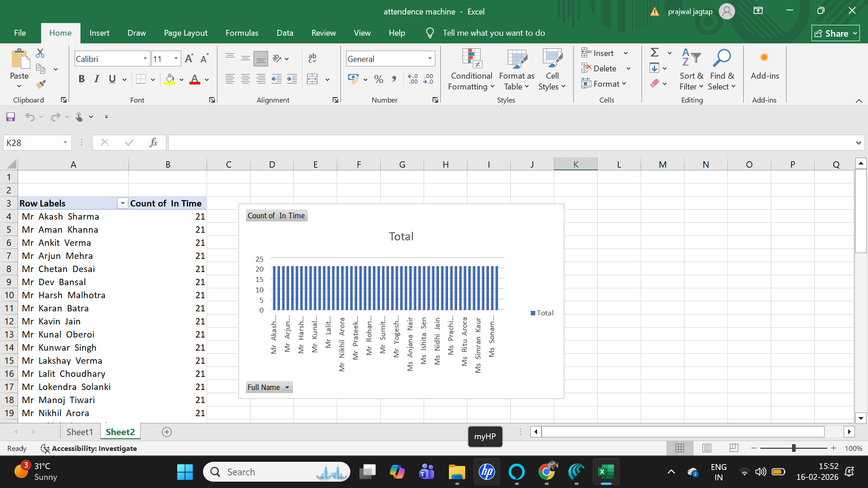Click the Wrap Text icon
This screenshot has height=488, width=868.
coord(312,58)
